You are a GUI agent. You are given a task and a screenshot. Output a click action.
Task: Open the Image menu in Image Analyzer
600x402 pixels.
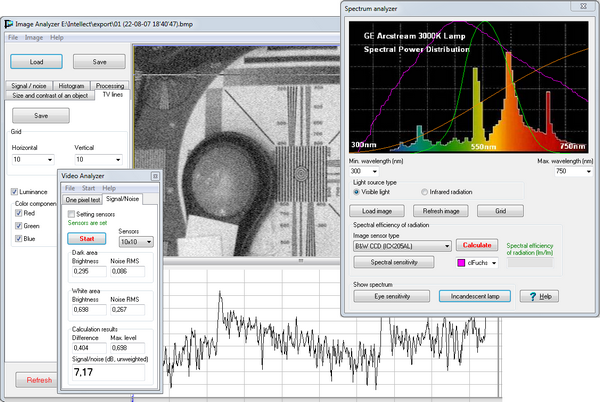(34, 37)
